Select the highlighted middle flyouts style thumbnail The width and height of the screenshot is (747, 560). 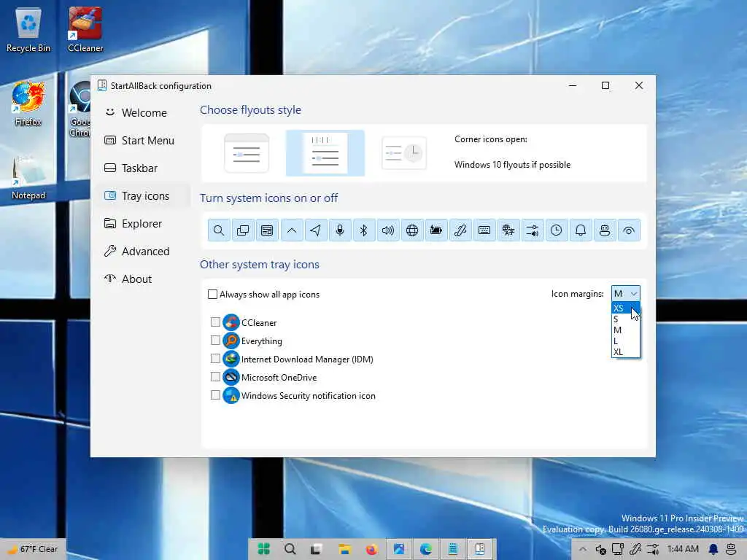pyautogui.click(x=325, y=153)
